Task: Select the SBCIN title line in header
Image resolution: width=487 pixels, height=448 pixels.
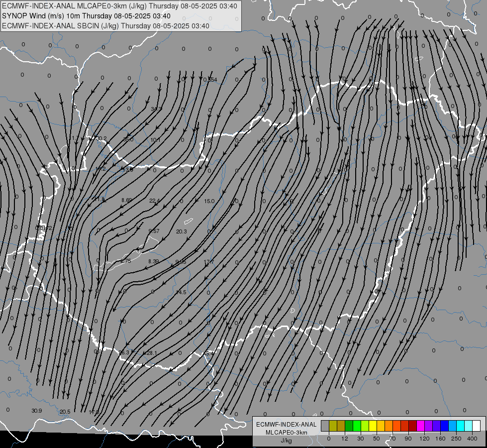Action: pos(105,26)
